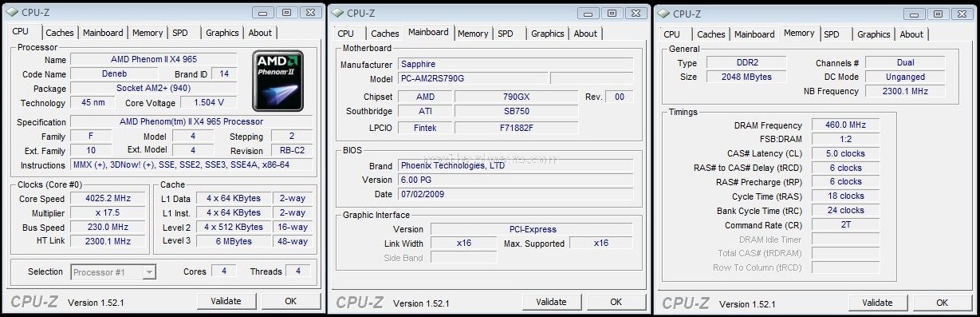Select the Memory tab in Mainboard window
Screen dimensions: 980x317
pyautogui.click(x=473, y=34)
